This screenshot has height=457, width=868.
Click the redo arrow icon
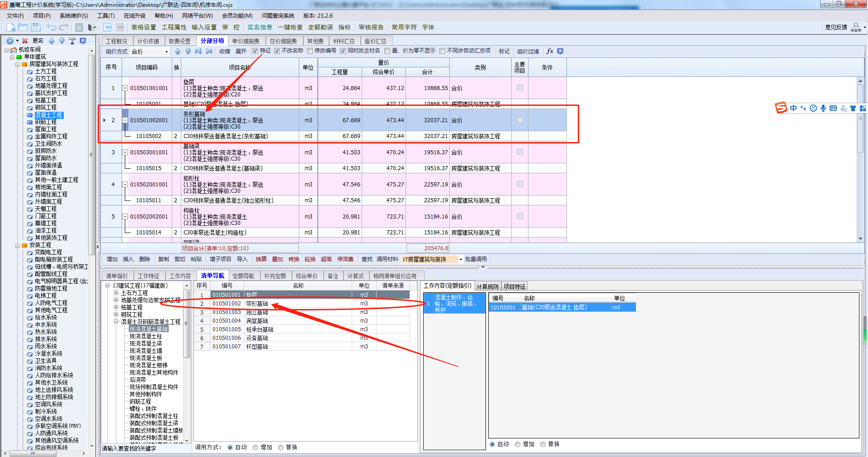click(x=64, y=27)
